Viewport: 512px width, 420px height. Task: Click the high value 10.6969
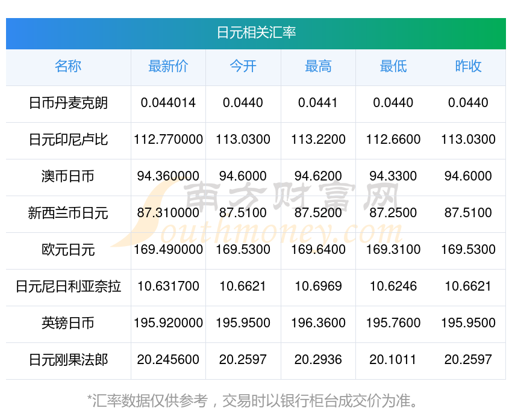(318, 286)
